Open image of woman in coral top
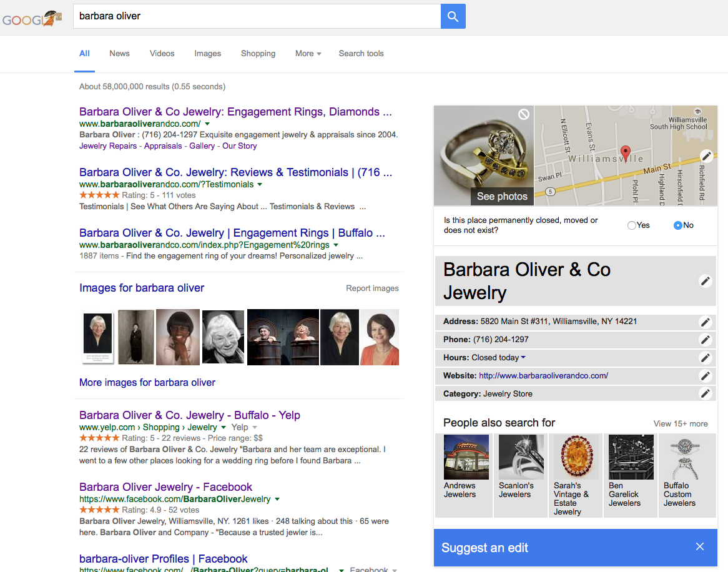Screen dimensions: 728x572 tap(380, 337)
